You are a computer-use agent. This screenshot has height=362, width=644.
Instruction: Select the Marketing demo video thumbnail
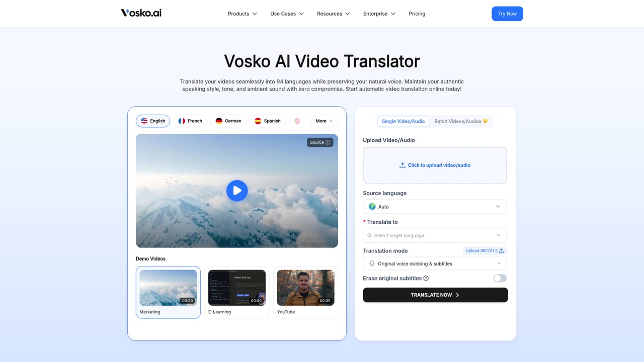168,292
